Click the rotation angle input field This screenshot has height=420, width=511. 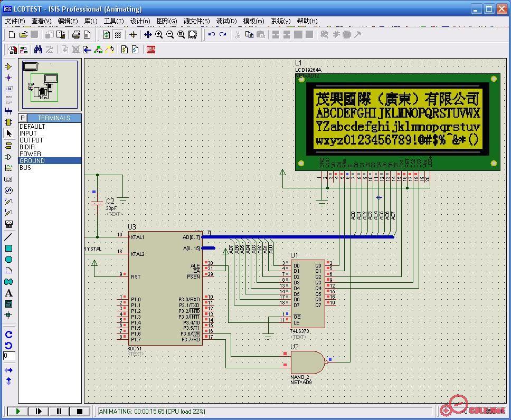click(9, 356)
